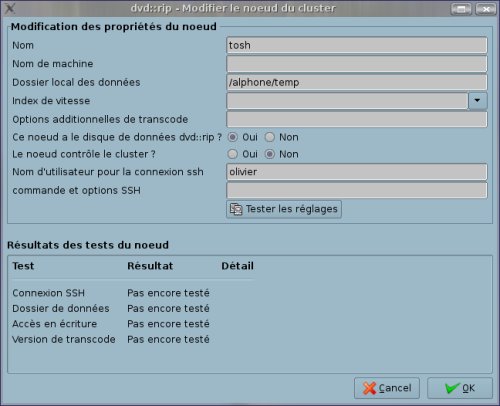Select Oui for dvd::rip data disk
This screenshot has width=500, height=406.
(232, 137)
